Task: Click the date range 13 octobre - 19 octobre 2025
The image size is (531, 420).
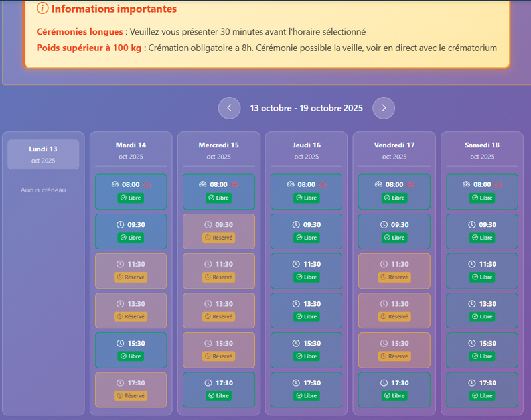Action: tap(306, 108)
